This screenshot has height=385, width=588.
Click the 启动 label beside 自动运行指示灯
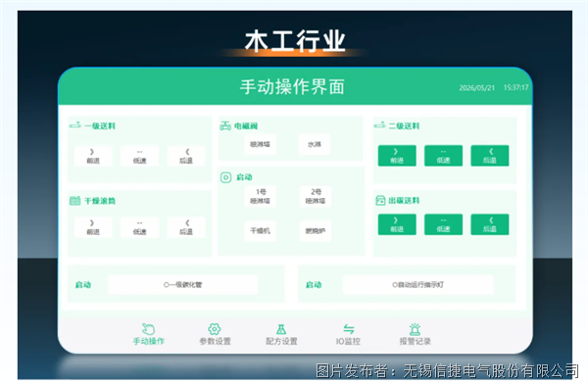(x=314, y=284)
